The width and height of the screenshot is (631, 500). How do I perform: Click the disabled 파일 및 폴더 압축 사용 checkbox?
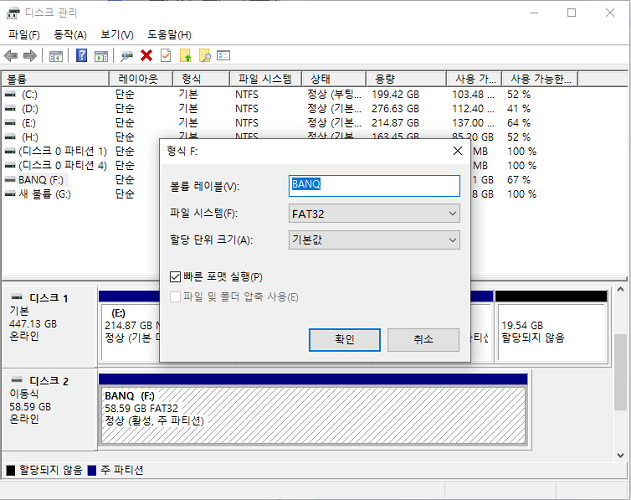[x=175, y=297]
